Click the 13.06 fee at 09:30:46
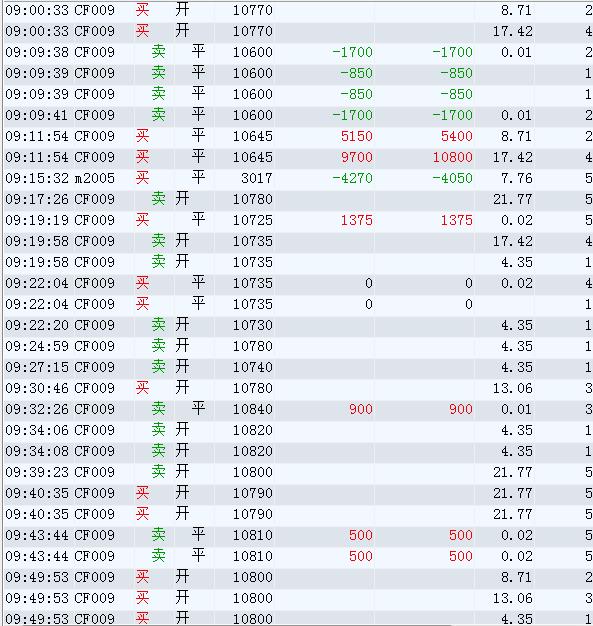 point(512,388)
